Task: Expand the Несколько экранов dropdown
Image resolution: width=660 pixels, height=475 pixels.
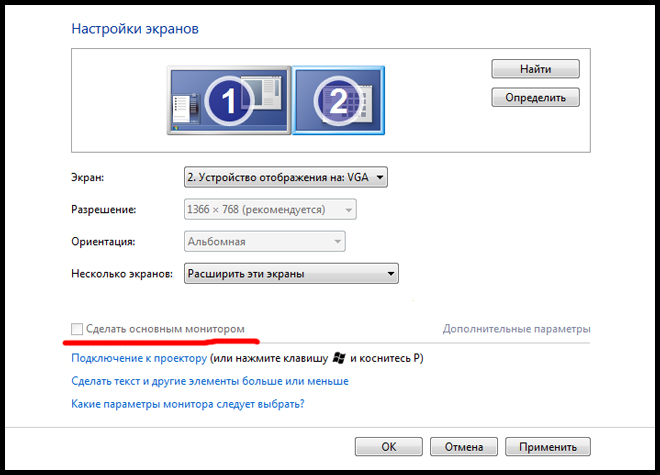Action: click(x=291, y=273)
